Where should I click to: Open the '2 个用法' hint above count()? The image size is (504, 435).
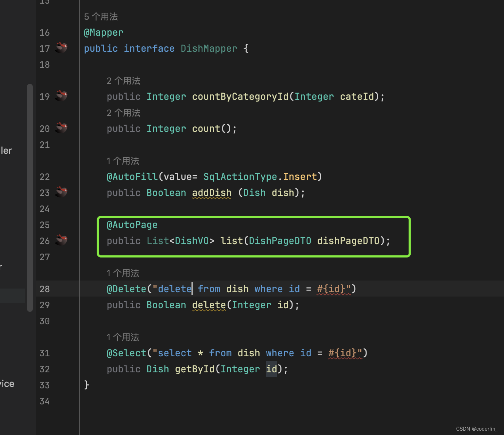(124, 113)
